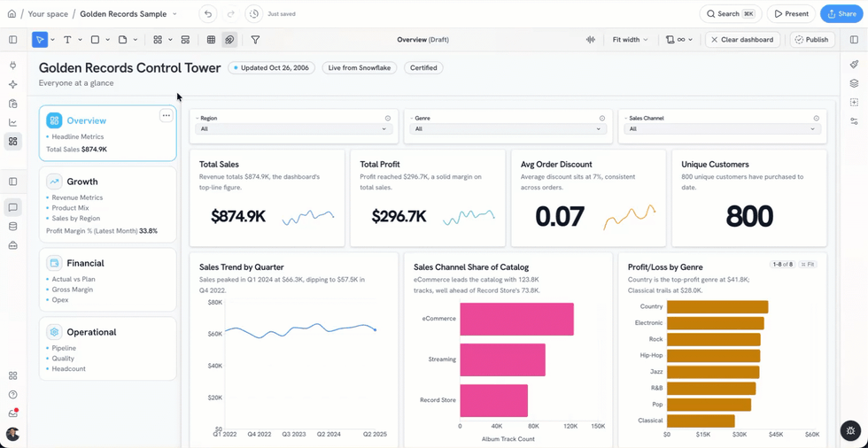Screen dimensions: 868x448
Task: Open the Genre filter dropdown
Action: pos(508,129)
